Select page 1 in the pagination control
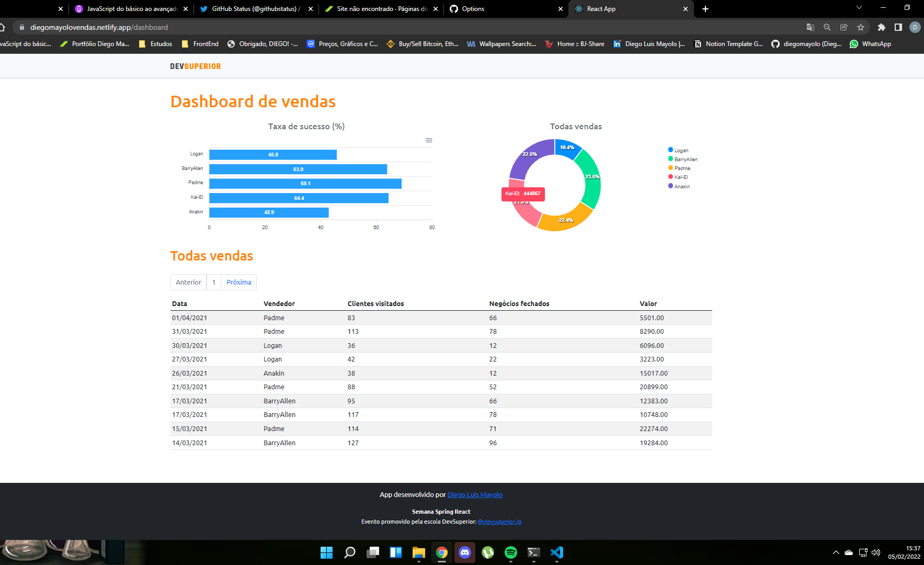This screenshot has height=565, width=924. tap(214, 282)
